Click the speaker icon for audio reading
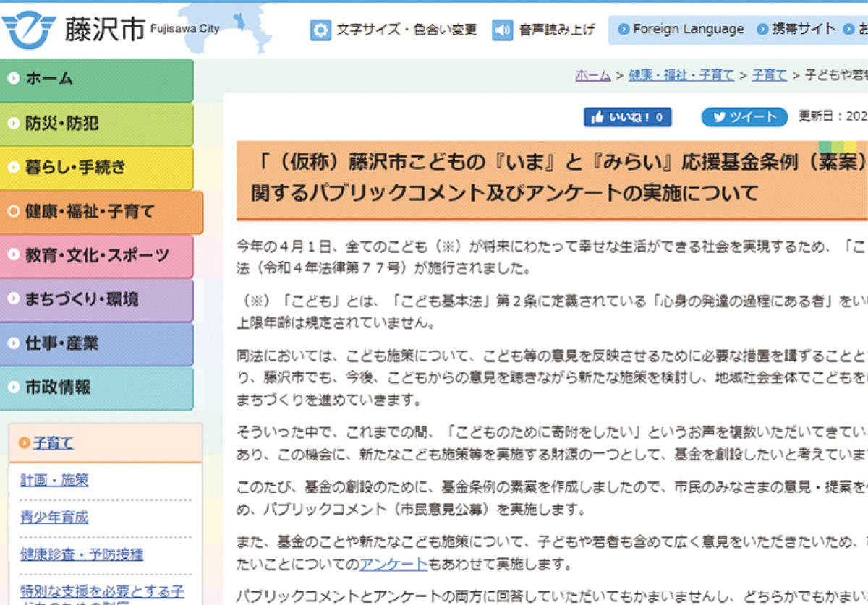 [x=502, y=30]
